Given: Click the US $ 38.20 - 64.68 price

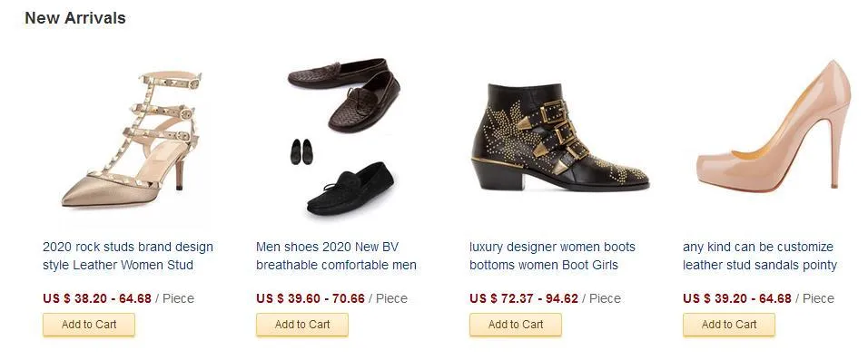Looking at the screenshot, I should click(x=97, y=298).
